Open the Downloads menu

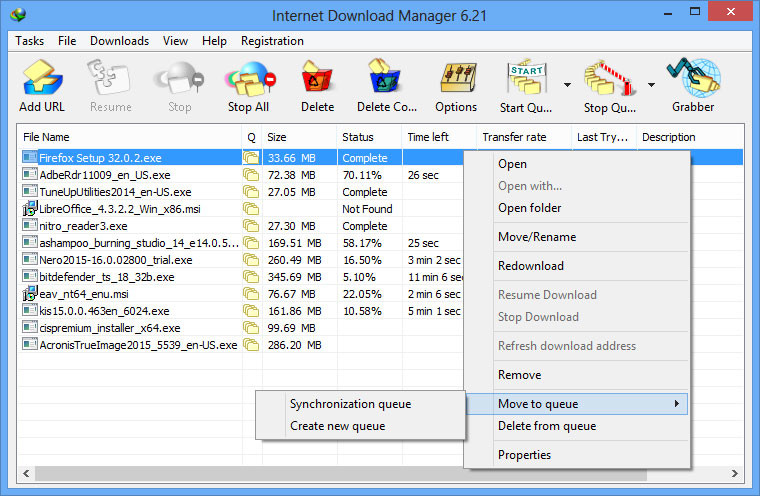coord(119,41)
